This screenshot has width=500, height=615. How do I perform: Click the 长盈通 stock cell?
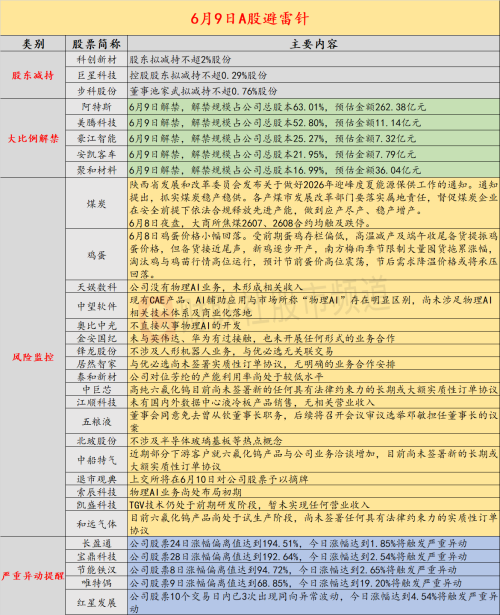[x=96, y=543]
